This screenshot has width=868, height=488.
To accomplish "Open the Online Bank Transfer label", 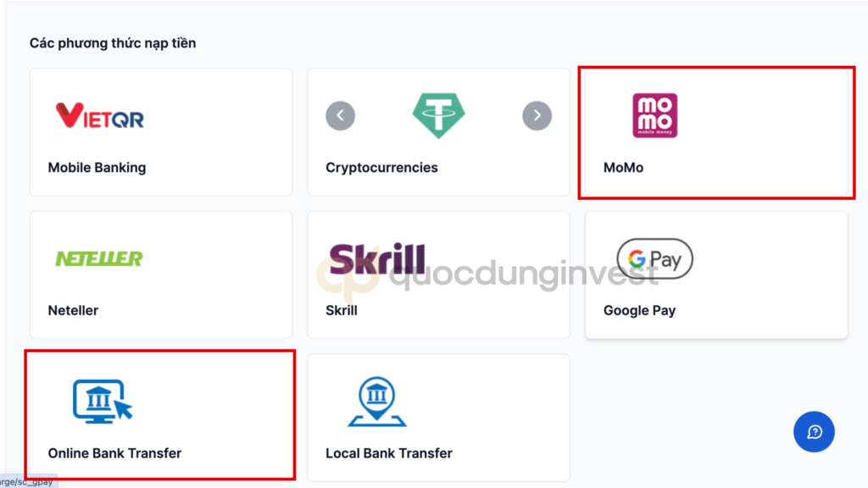I will coord(114,453).
